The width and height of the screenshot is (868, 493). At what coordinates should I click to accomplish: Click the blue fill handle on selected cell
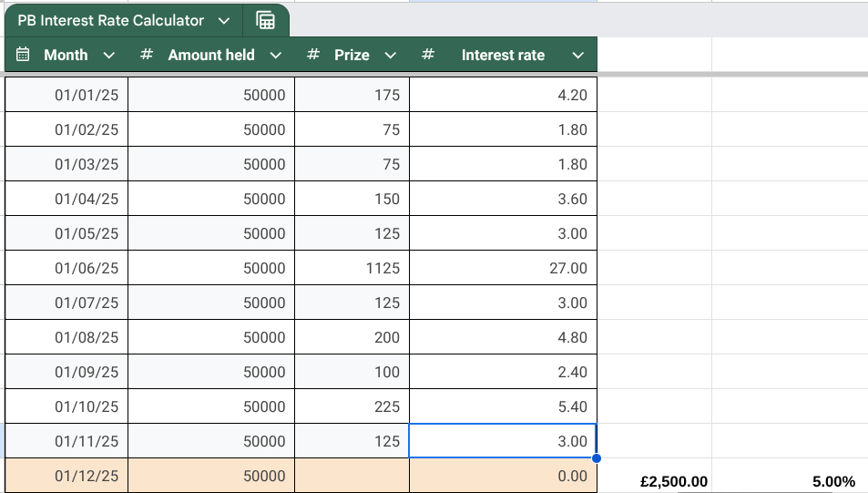click(597, 457)
